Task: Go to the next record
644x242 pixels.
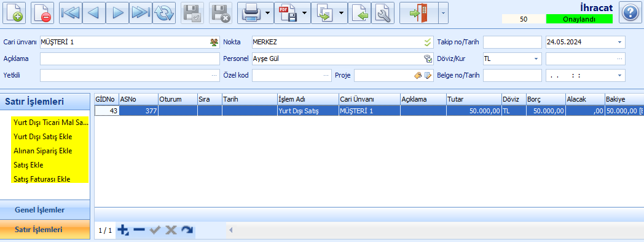Action: [x=117, y=13]
